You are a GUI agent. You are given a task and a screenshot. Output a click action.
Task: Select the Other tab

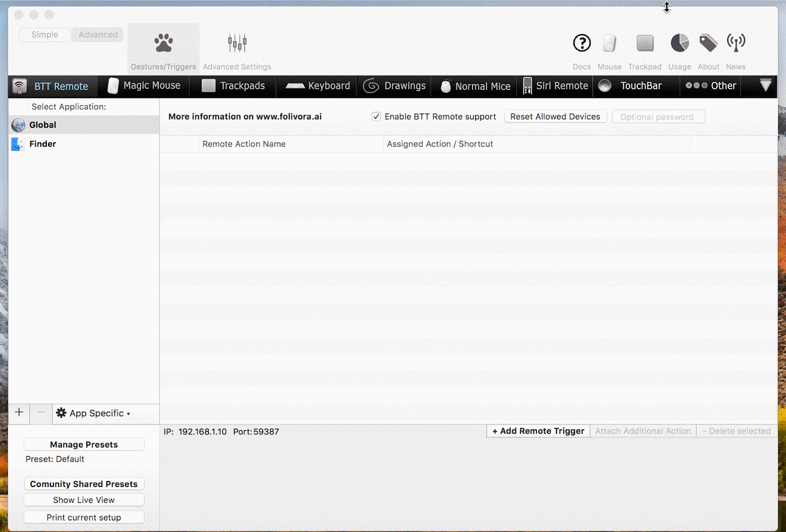tap(711, 86)
